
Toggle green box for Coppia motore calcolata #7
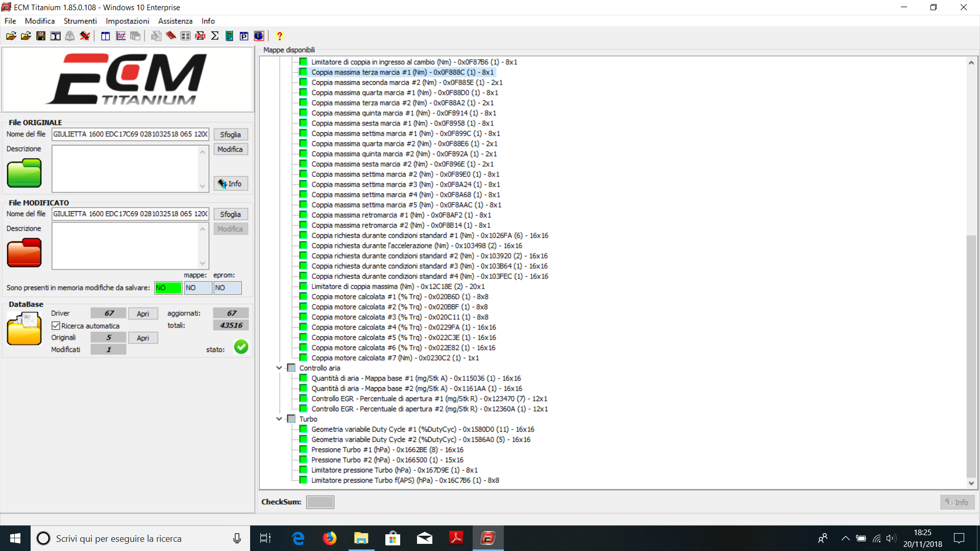point(303,358)
